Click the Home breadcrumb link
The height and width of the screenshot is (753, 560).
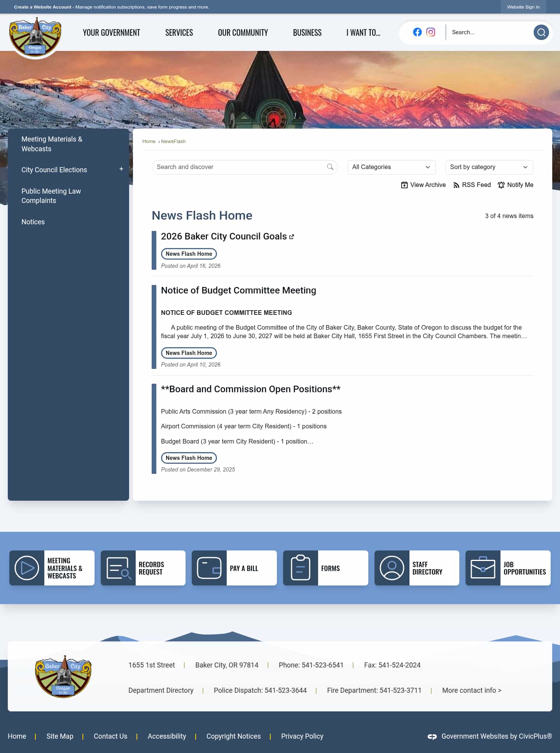coord(149,142)
